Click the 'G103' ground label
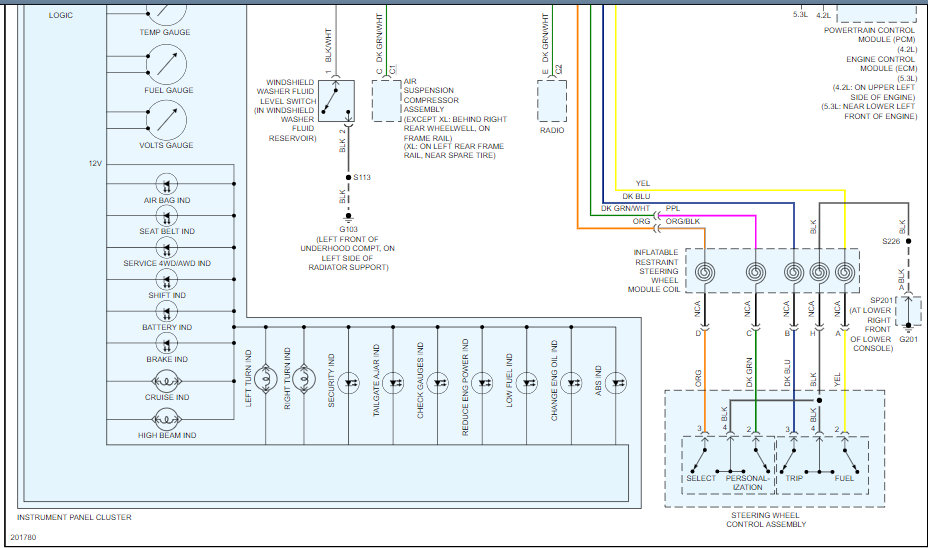928x548 pixels. (349, 230)
